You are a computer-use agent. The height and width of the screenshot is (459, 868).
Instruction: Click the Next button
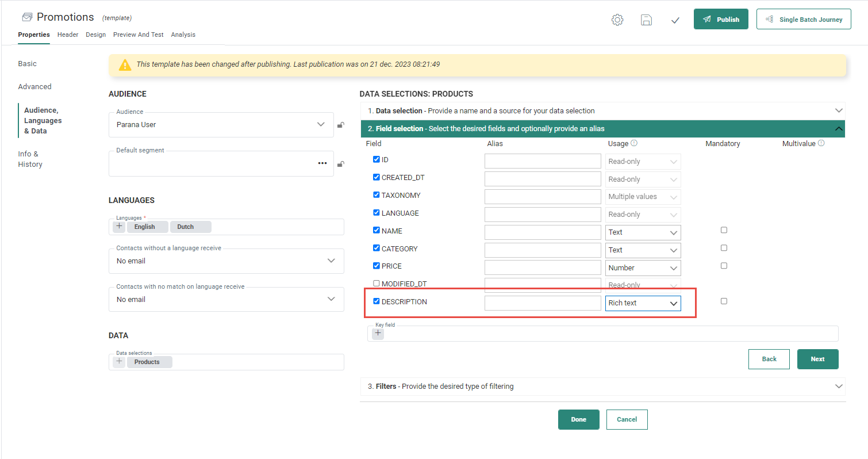tap(817, 359)
